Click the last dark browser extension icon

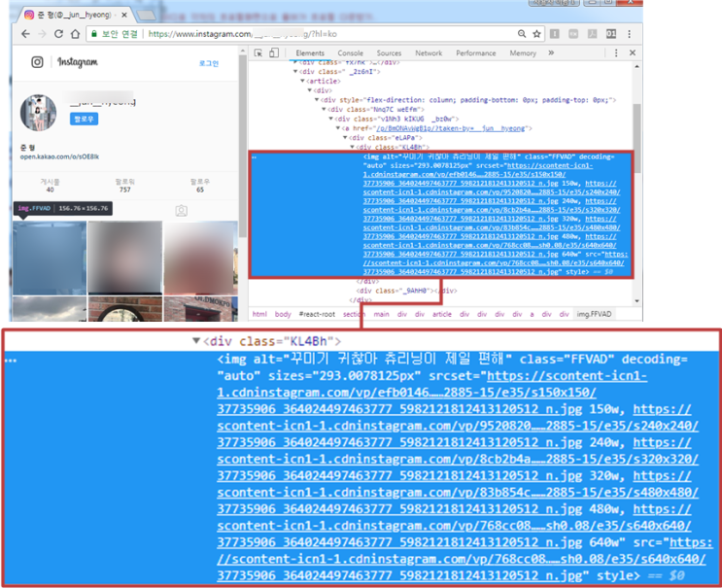610,34
